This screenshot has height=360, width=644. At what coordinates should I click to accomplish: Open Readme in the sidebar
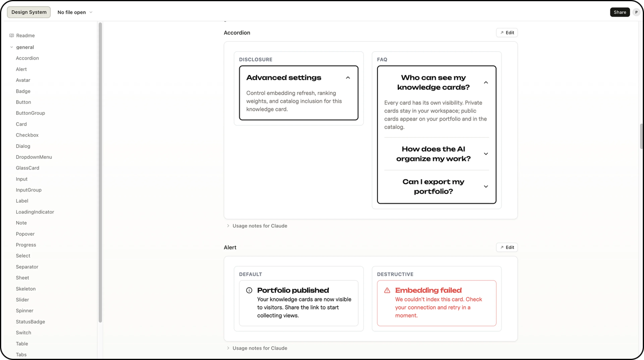[25, 36]
